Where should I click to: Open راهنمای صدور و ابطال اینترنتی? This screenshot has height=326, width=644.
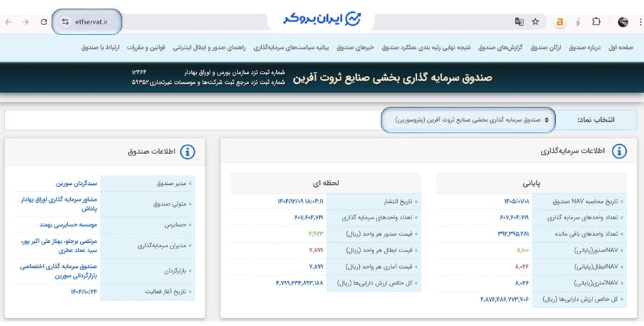[x=209, y=47]
